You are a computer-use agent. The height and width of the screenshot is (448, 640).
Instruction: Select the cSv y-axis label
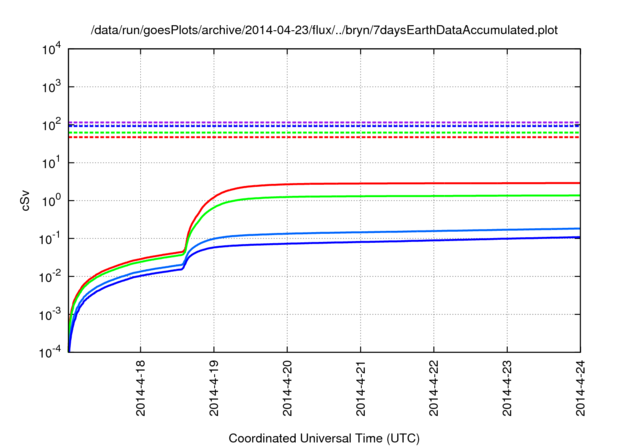pos(25,201)
